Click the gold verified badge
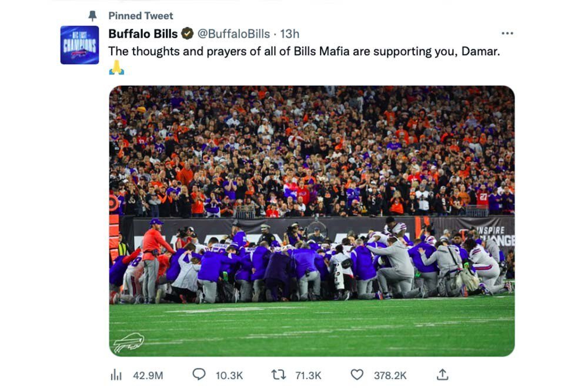The height and width of the screenshot is (392, 588). pos(187,34)
